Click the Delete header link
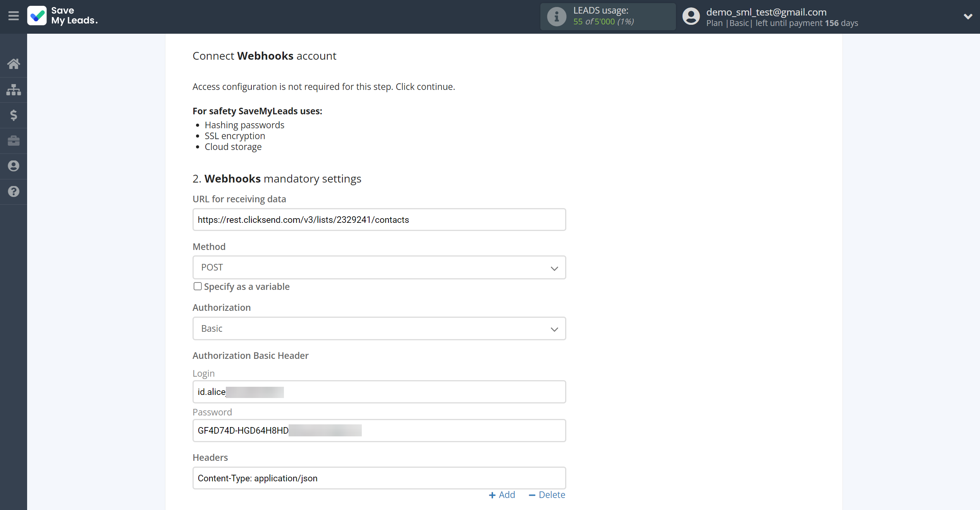Screen dimensions: 980x510 [551, 494]
